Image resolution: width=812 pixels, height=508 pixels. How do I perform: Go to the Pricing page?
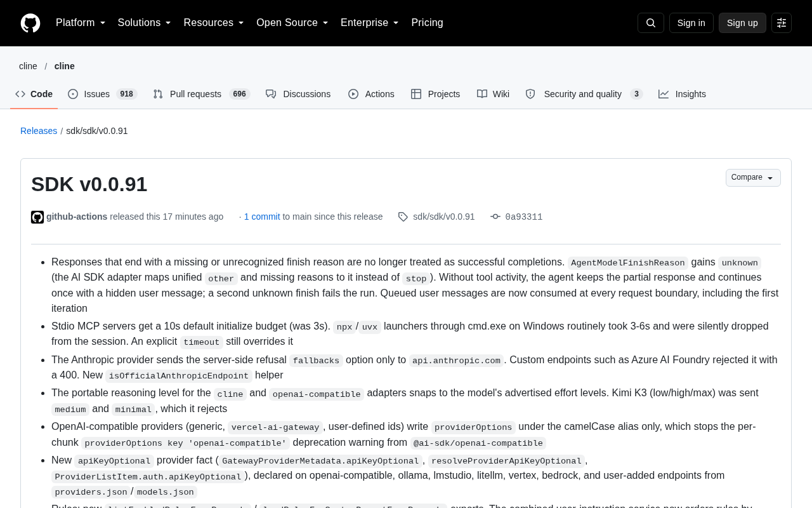click(427, 23)
